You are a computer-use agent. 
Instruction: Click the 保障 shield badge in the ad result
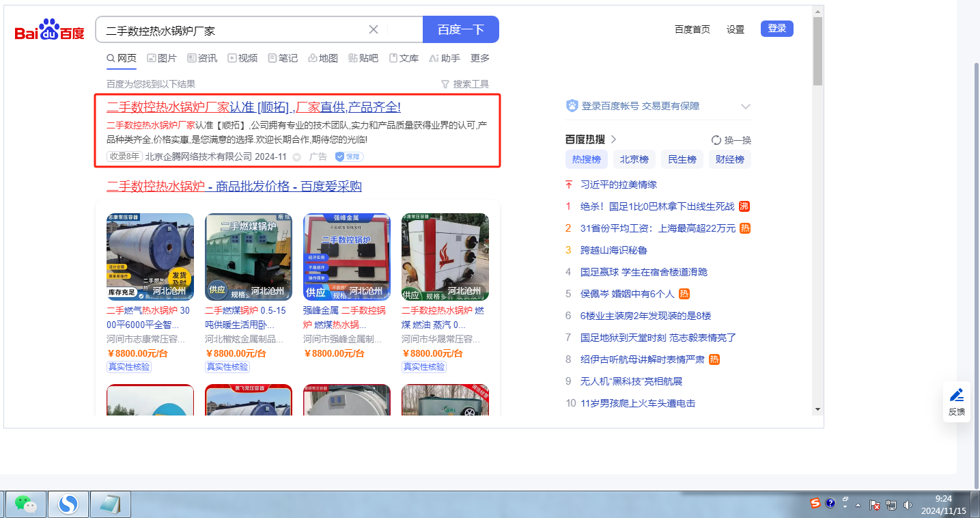[349, 156]
